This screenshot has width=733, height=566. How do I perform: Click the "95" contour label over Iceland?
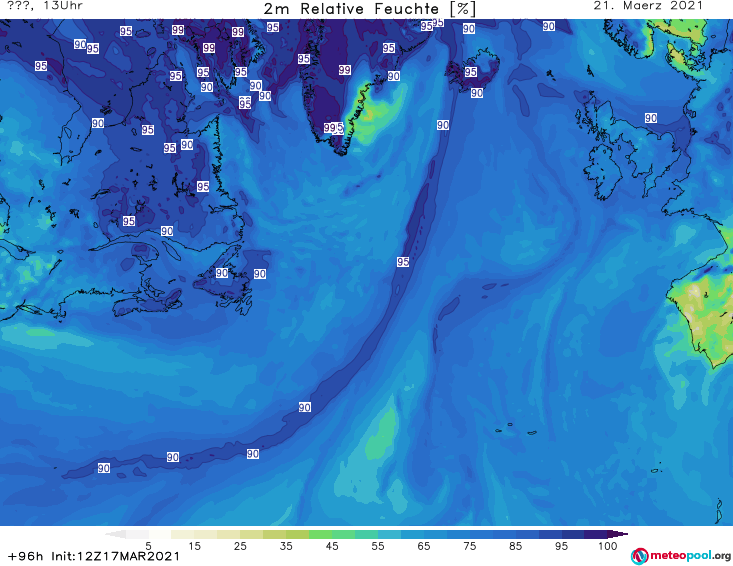(x=471, y=72)
